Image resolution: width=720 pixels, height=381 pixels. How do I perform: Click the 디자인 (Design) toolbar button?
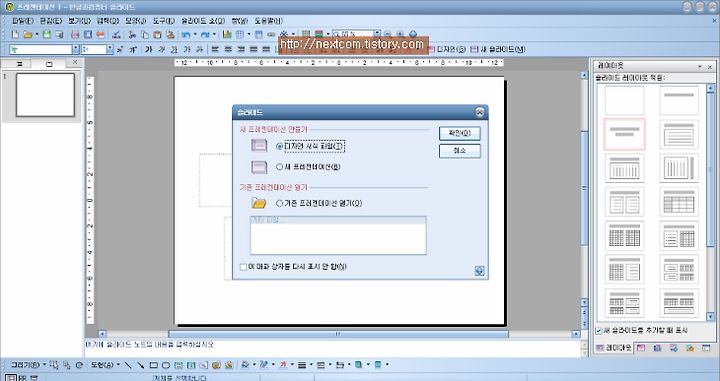click(x=447, y=49)
